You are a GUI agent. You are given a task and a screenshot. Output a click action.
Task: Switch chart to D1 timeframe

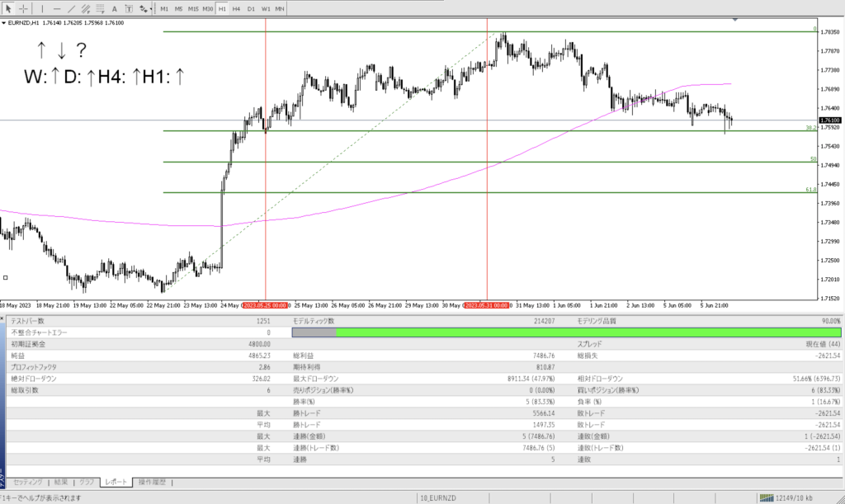click(251, 8)
